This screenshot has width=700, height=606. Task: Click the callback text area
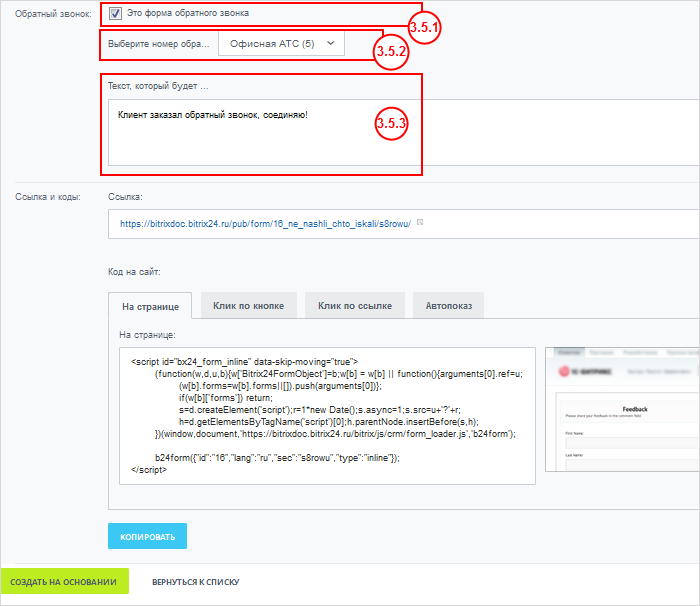[x=403, y=133]
